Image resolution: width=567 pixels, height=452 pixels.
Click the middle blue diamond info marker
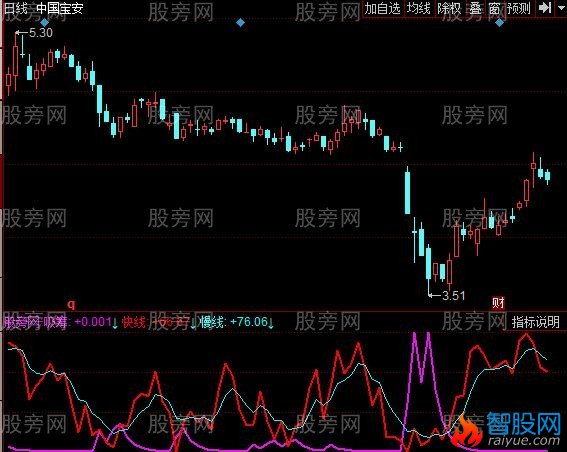[240, 23]
